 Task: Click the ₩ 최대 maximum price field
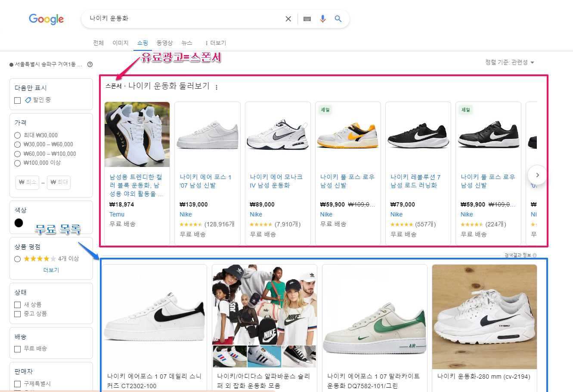pyautogui.click(x=59, y=182)
